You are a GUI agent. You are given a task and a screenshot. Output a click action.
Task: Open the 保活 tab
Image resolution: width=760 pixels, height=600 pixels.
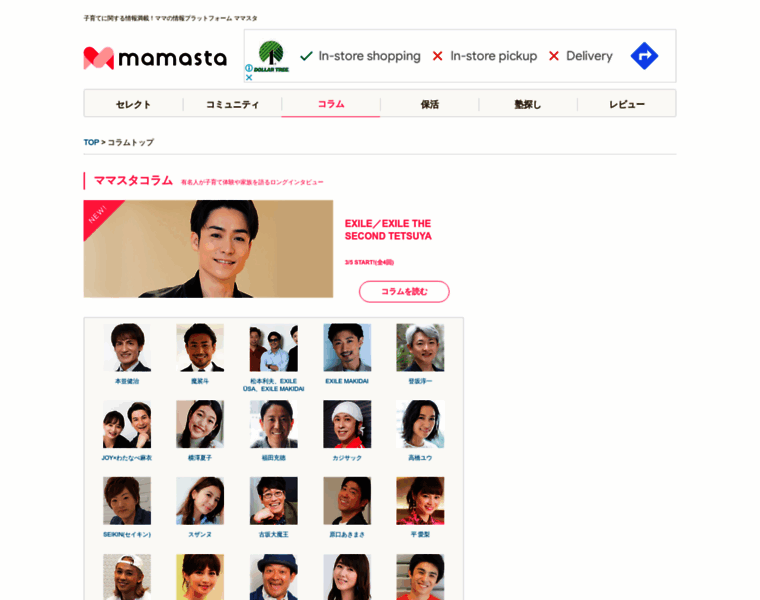429,104
